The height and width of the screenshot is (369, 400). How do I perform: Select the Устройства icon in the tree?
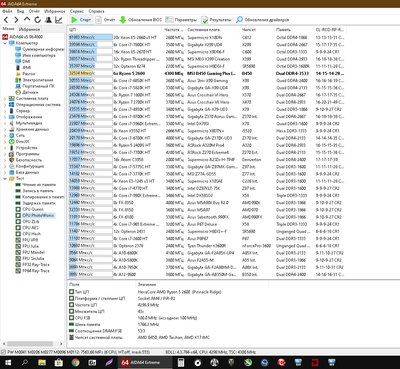coord(12,148)
